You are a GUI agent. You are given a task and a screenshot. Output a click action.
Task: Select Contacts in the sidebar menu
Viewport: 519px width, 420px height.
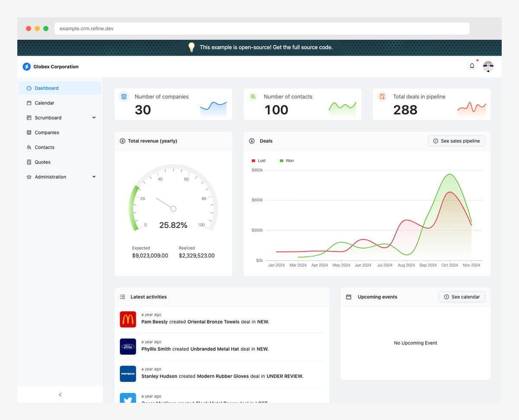coord(44,147)
